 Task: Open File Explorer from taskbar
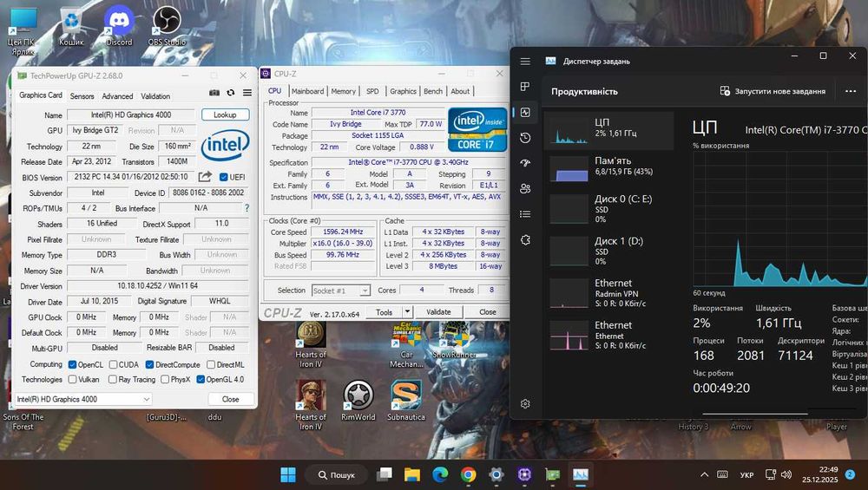pos(411,474)
